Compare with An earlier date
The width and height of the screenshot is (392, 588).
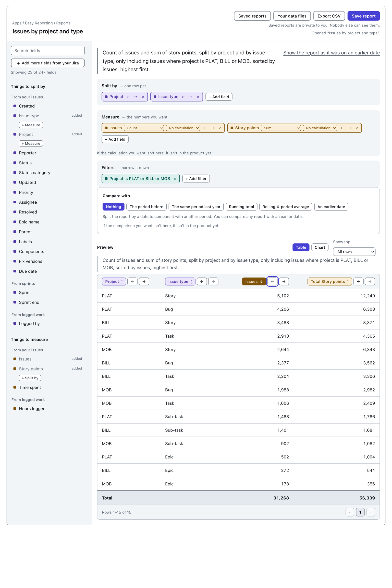331,207
